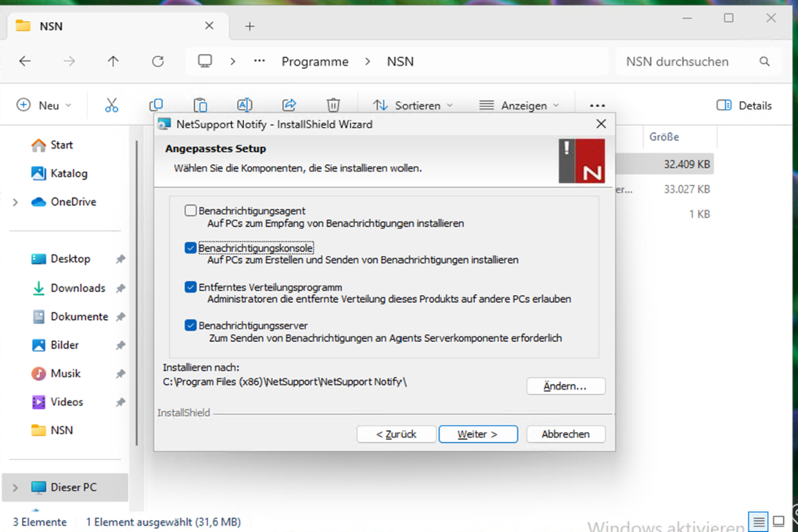Click the Weiter button to continue
798x532 pixels.
pyautogui.click(x=477, y=434)
